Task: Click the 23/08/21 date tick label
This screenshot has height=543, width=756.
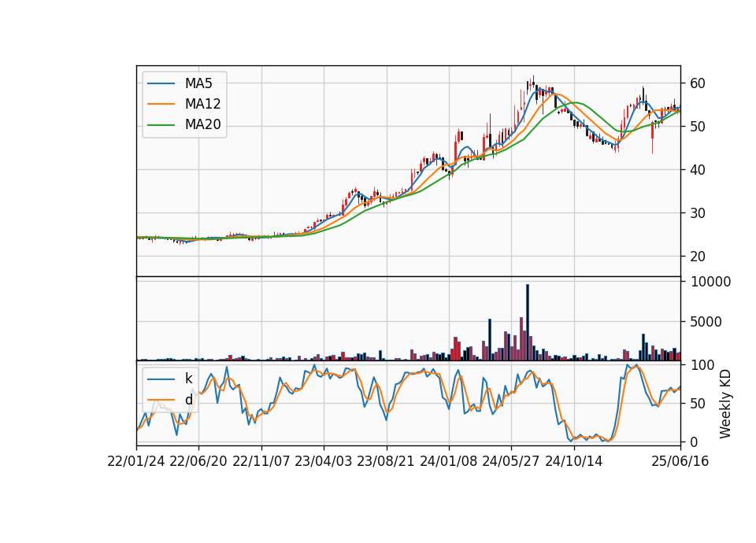Action: coord(386,462)
